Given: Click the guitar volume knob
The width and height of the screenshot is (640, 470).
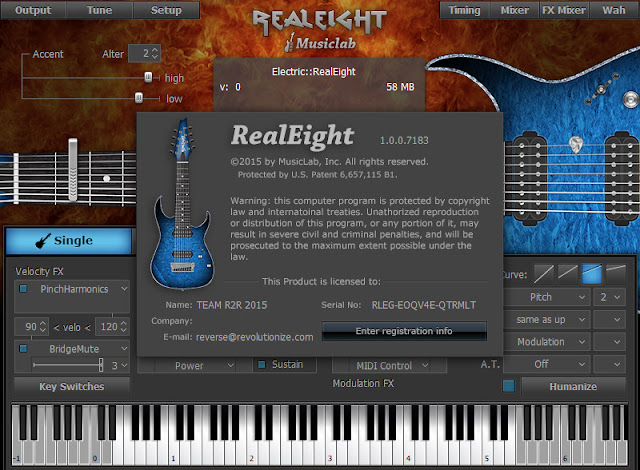Looking at the screenshot, I should pos(631,99).
